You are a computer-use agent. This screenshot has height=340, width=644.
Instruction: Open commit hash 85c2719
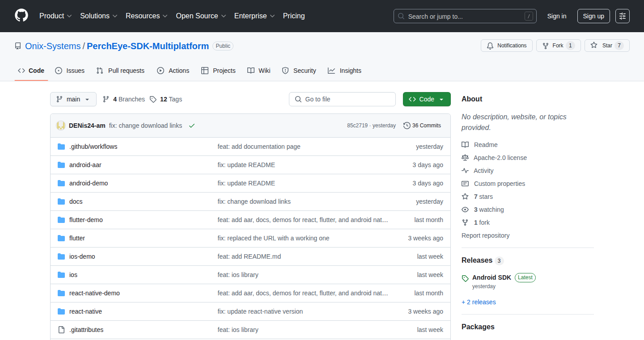pyautogui.click(x=357, y=126)
